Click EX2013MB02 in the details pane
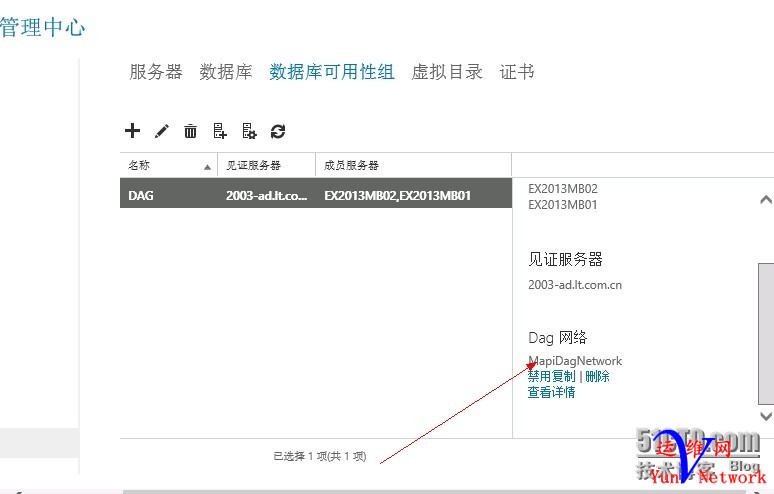Viewport: 774px width, 494px height. click(563, 189)
